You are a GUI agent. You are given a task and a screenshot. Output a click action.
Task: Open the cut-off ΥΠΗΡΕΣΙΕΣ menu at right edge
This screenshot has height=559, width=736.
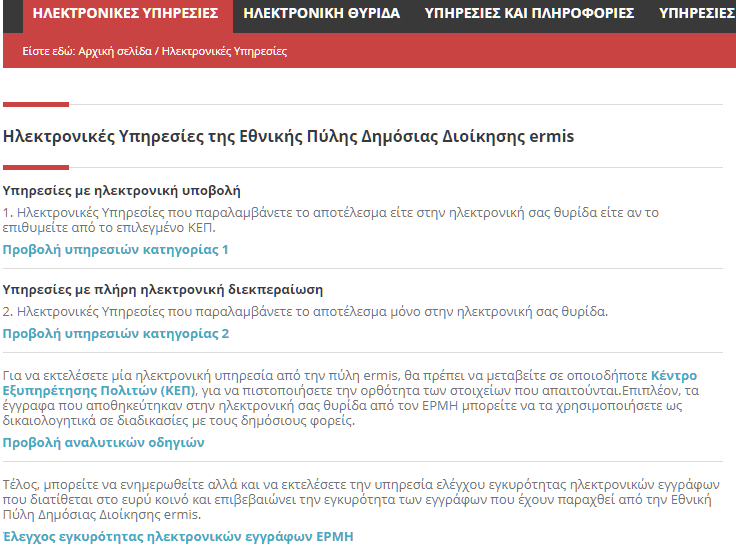tap(697, 14)
